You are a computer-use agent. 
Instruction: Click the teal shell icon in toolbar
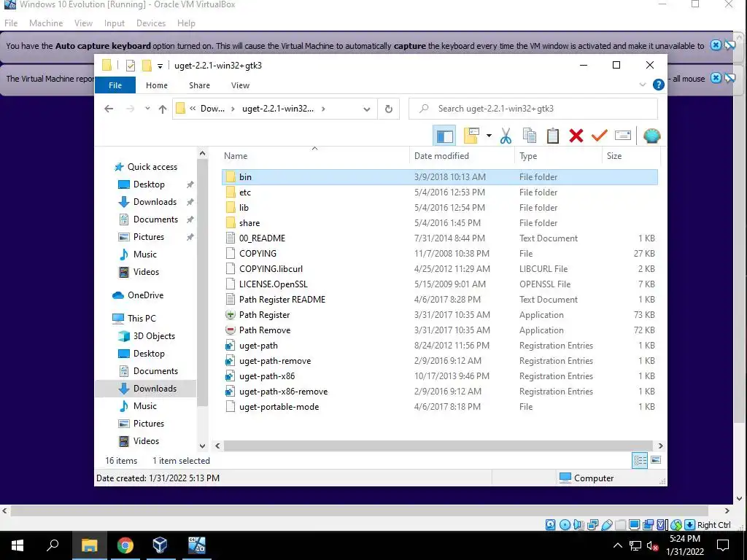tap(651, 136)
